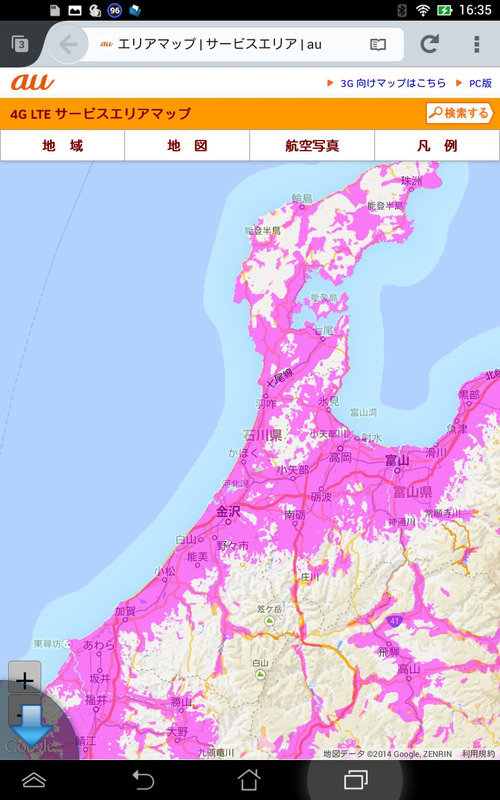Open the browser three-dot overflow menu
Screen dimensions: 500x800
pyautogui.click(x=477, y=44)
